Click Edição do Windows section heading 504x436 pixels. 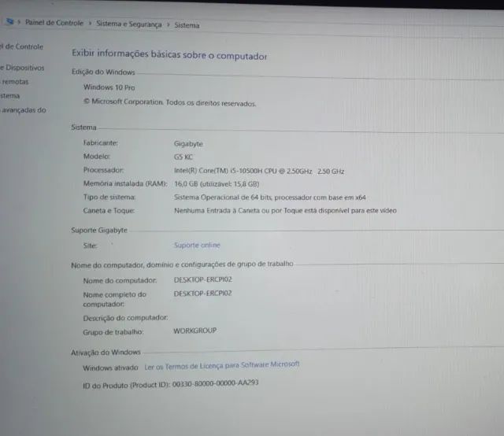103,72
